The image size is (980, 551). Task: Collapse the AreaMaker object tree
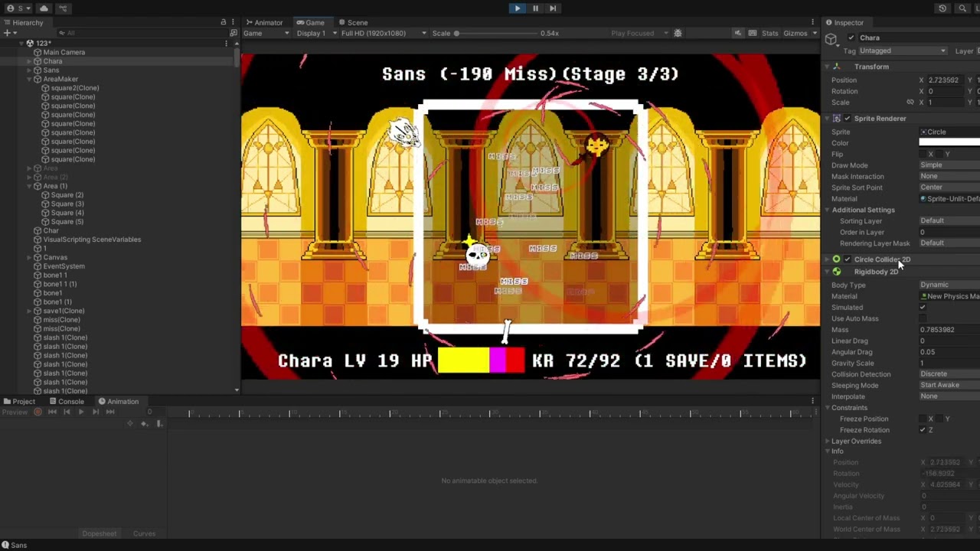(x=29, y=79)
